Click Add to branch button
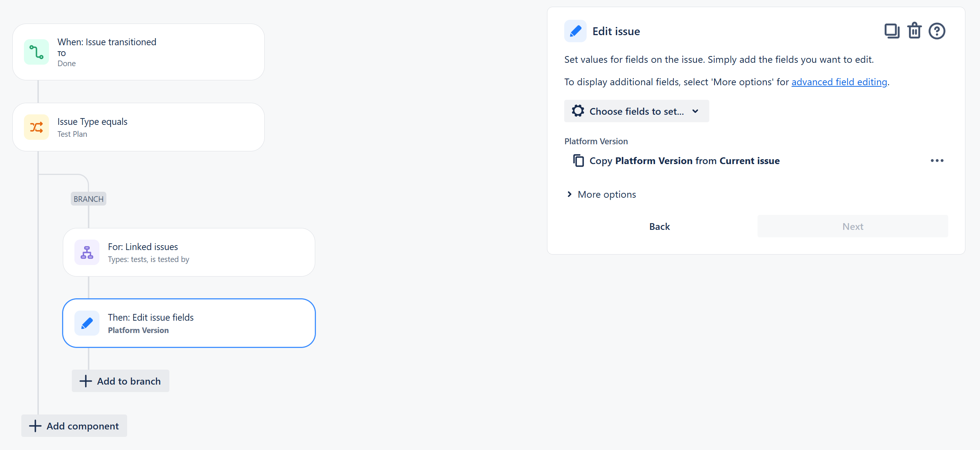 point(120,381)
